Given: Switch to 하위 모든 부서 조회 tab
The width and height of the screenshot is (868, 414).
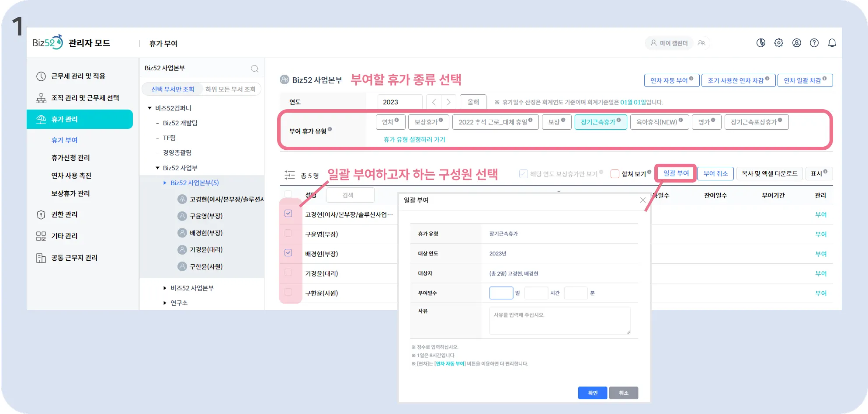Looking at the screenshot, I should [x=231, y=89].
